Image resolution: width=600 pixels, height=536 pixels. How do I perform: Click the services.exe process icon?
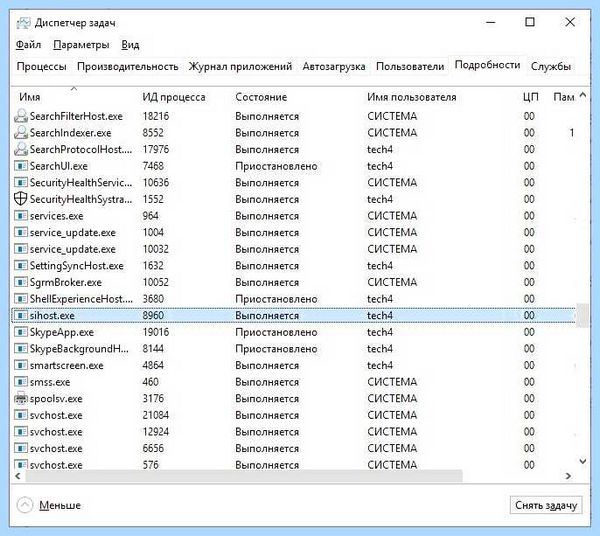pyautogui.click(x=21, y=216)
